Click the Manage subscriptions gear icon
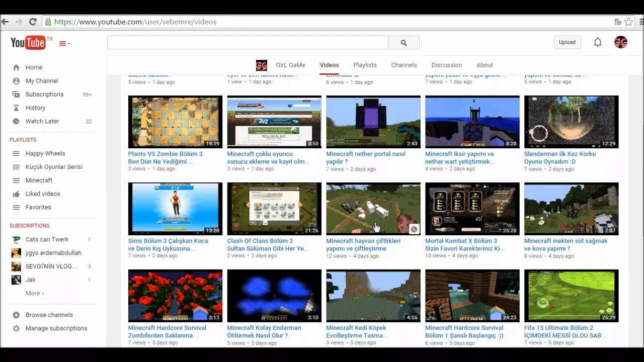Screen dimensions: 644x362 click(x=16, y=328)
